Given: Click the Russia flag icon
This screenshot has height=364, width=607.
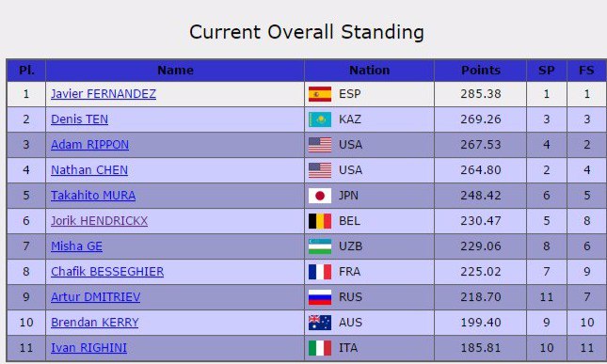Looking at the screenshot, I should [x=320, y=297].
